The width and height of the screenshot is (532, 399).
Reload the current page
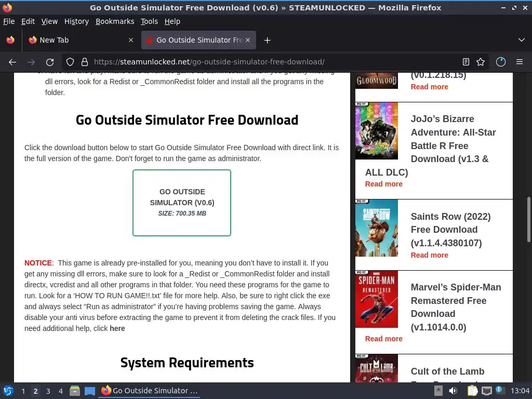pos(50,62)
